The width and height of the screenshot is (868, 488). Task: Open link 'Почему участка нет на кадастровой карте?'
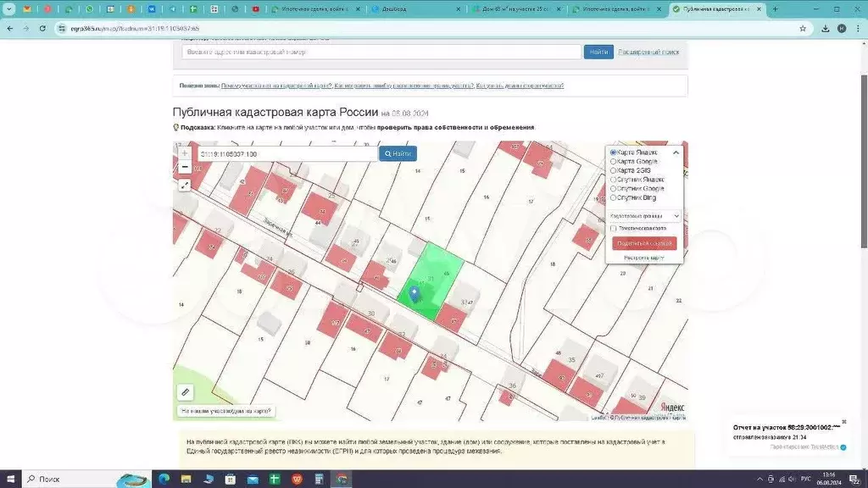276,86
